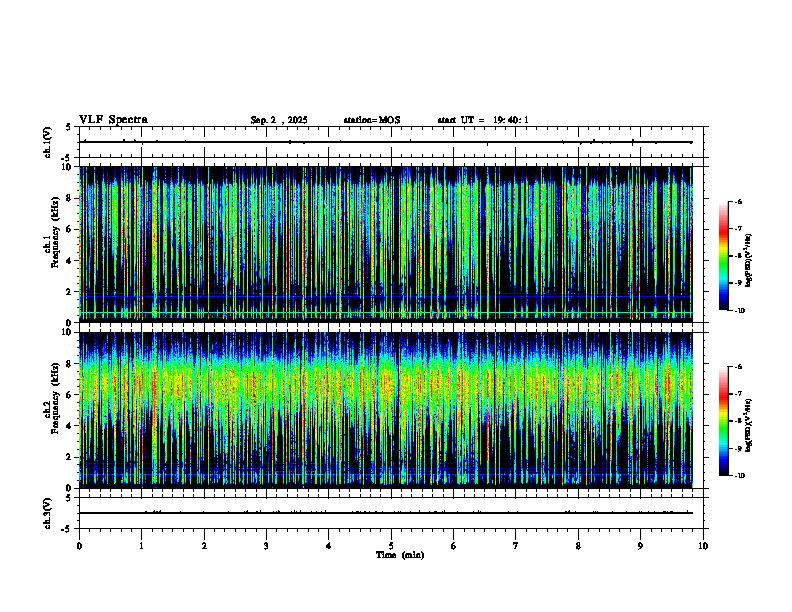Click the "6" kHz tick of ch.2 spectrogram
Screen dimensions: 792x612
69,395
